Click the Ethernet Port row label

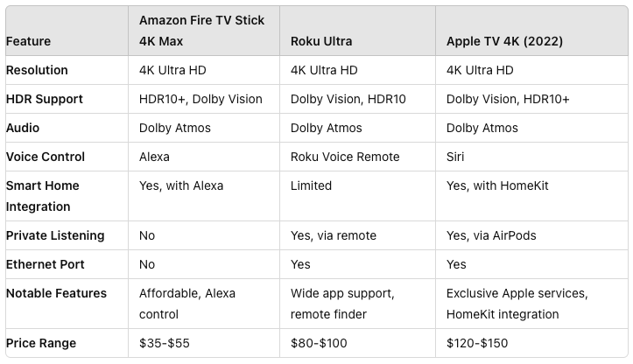pyautogui.click(x=46, y=264)
